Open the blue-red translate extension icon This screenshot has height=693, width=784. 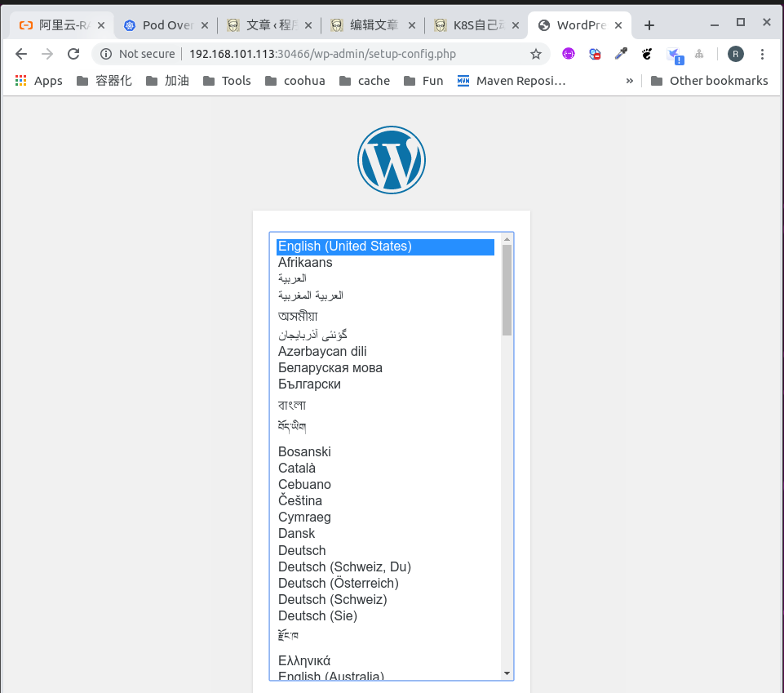tap(595, 54)
